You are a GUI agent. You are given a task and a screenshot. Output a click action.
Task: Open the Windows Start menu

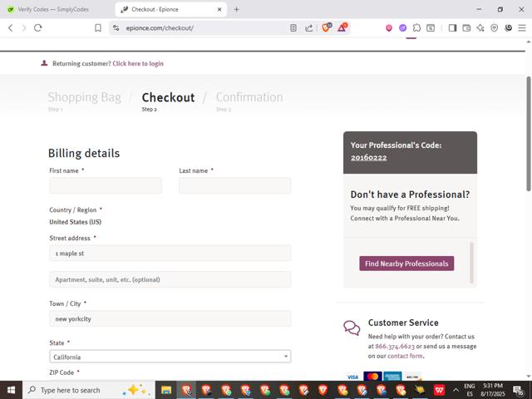point(11,390)
